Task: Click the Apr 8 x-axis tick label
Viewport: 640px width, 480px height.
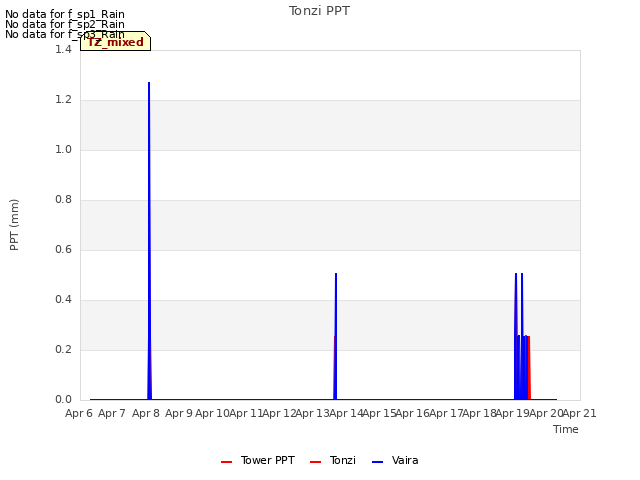Action: point(146,413)
